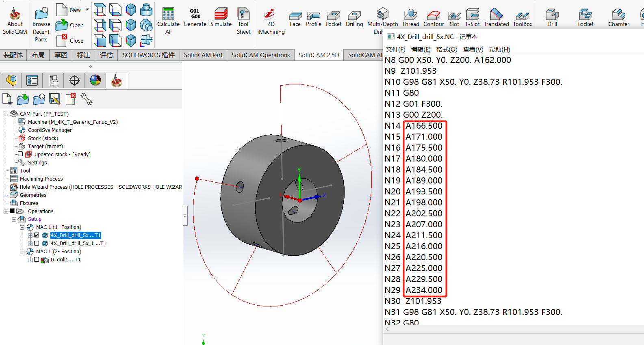The width and height of the screenshot is (644, 345).
Task: Add a T-Slot operation
Action: tap(473, 18)
